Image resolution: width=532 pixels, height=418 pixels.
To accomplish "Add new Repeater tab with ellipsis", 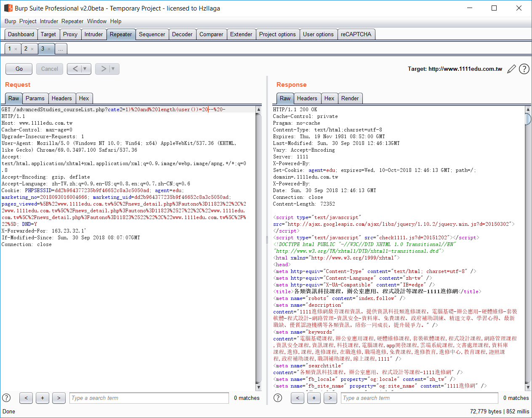I will (61, 49).
